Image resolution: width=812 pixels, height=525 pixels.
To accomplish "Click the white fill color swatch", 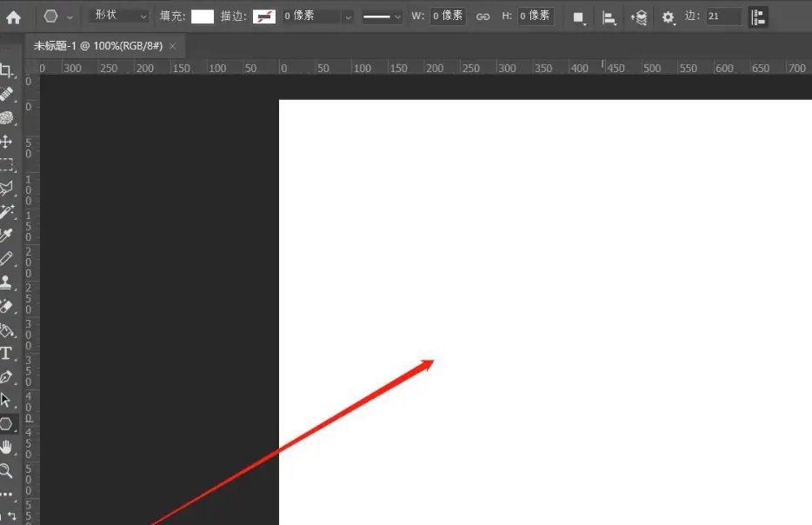I will pos(203,17).
